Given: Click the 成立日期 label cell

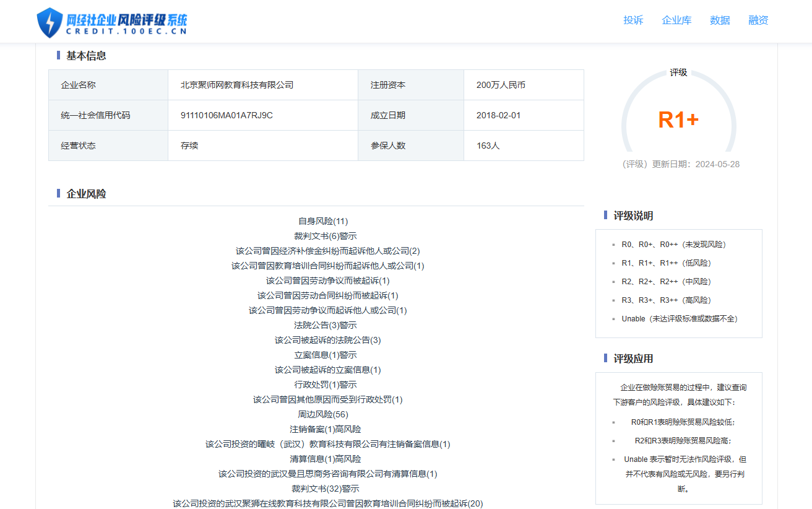Looking at the screenshot, I should click(x=411, y=115).
